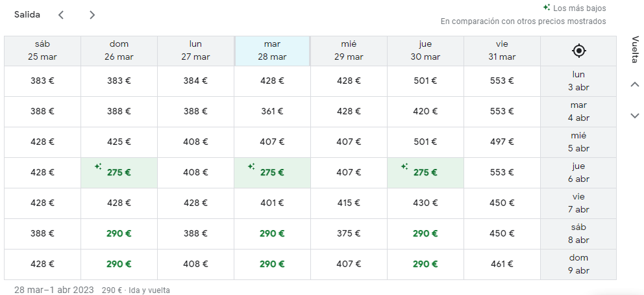Select the vie 31 mar column header

coord(502,51)
